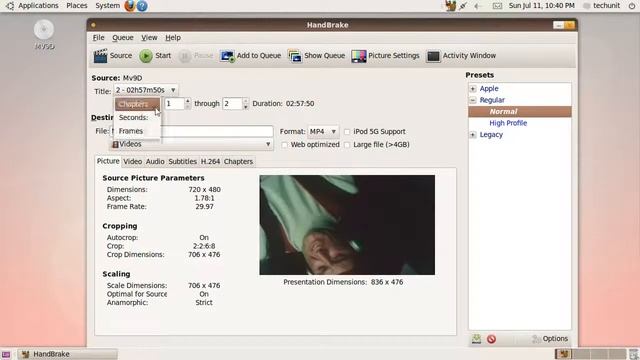Viewport: 640px width, 360px height.
Task: Click the Videos folder icon in destination
Action: click(x=115, y=144)
